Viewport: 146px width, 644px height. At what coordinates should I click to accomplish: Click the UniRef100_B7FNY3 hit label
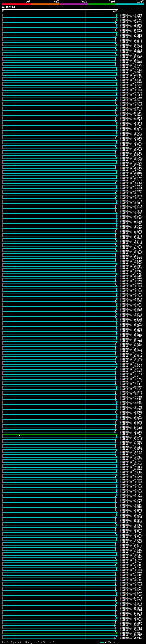[131, 598]
